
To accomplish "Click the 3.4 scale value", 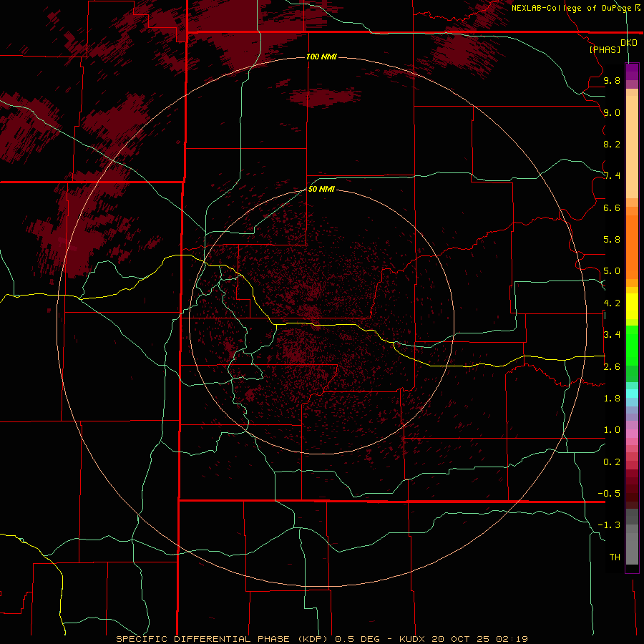I will [612, 335].
